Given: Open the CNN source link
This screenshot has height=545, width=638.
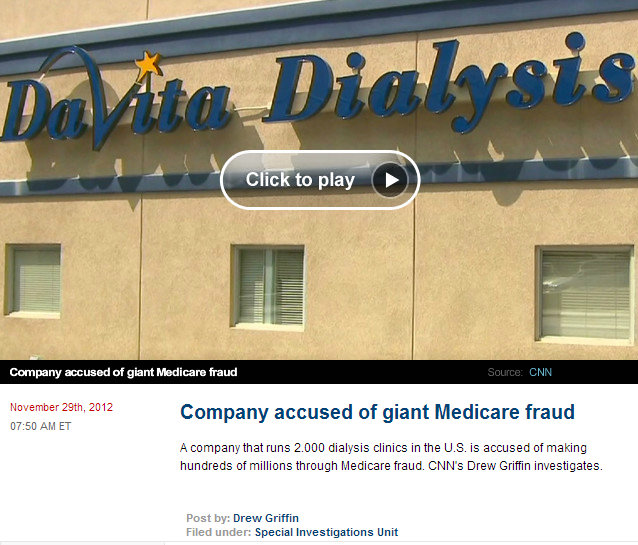Looking at the screenshot, I should pos(540,372).
